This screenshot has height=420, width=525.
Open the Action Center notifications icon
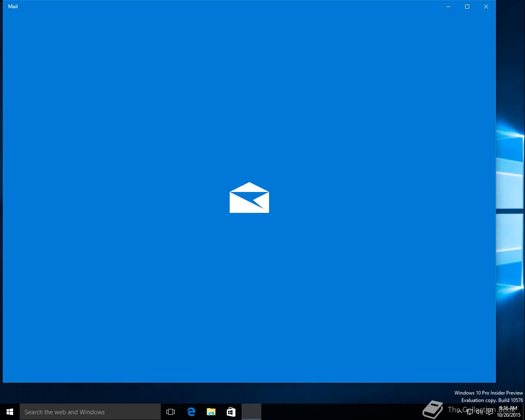pos(489,412)
